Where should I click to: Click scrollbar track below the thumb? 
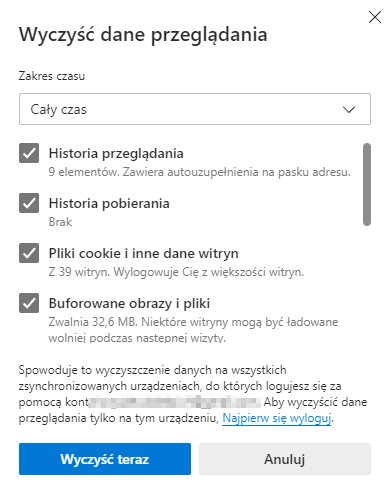[367, 283]
